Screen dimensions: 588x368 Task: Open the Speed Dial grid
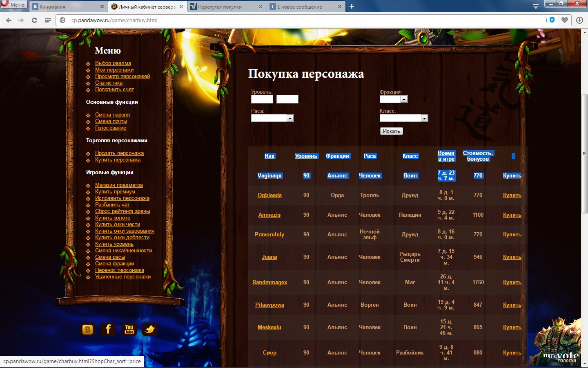pos(48,20)
